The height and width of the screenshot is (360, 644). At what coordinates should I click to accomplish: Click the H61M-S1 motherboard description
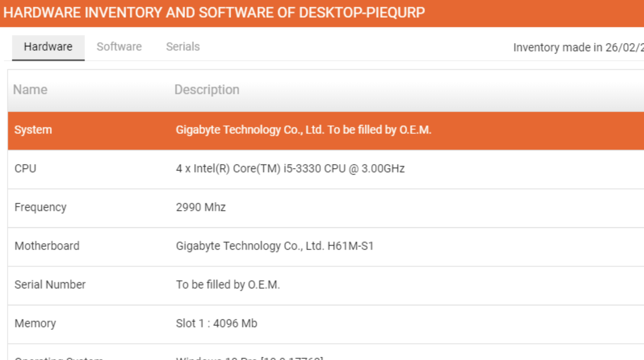(275, 246)
